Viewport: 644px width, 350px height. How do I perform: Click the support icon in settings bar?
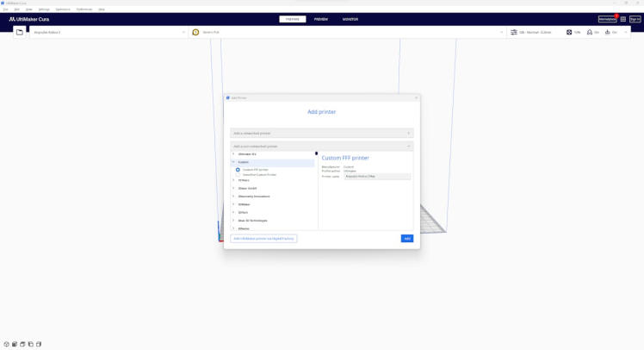pos(590,32)
